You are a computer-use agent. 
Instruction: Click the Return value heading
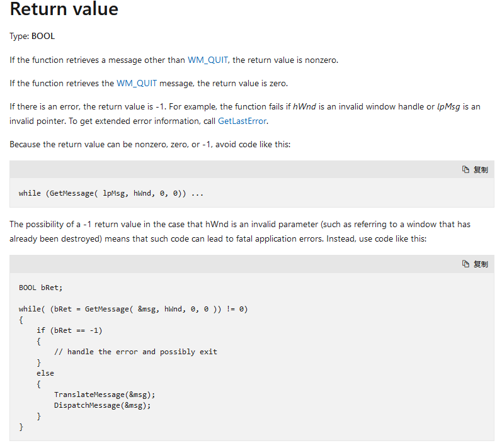click(64, 10)
